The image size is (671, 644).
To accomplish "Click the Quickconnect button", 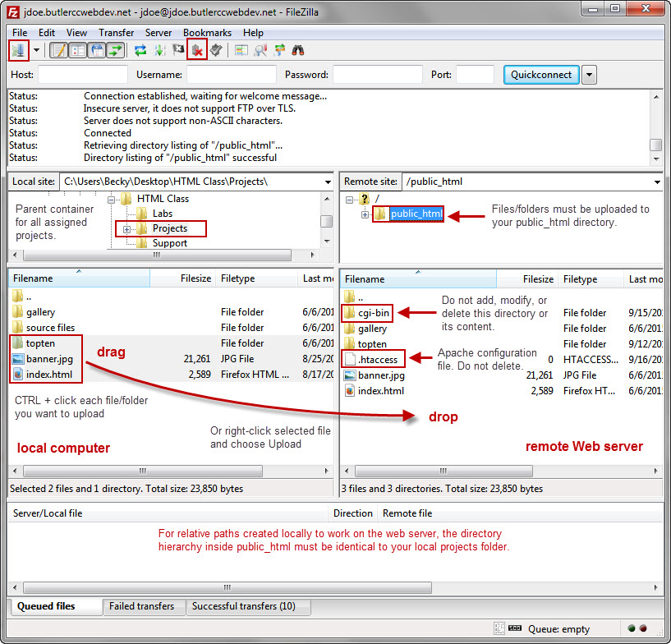I will tap(540, 75).
